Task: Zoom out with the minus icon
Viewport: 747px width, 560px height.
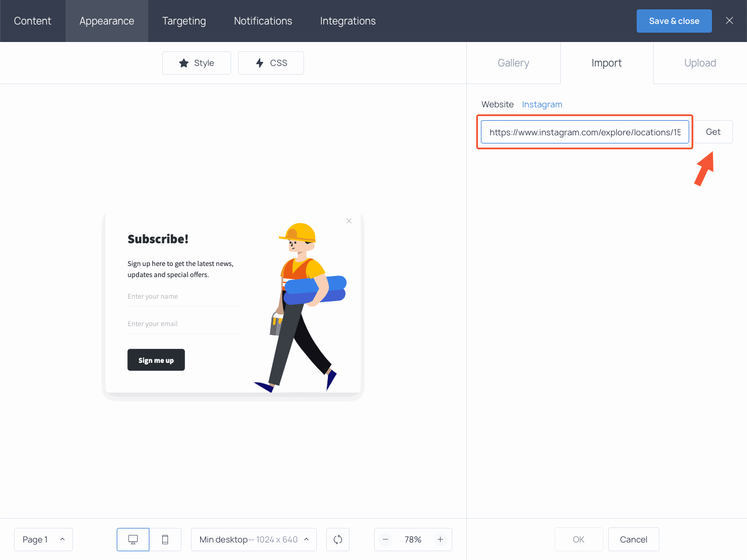Action: click(385, 540)
